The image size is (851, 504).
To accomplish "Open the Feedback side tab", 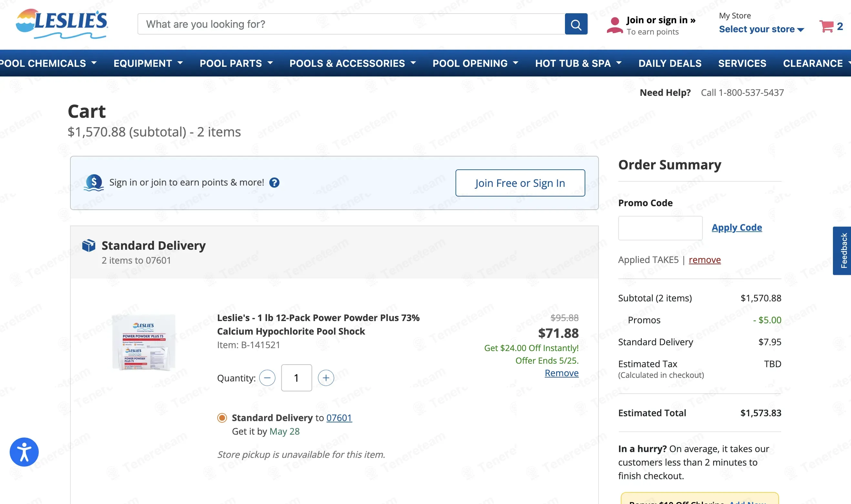I will 842,251.
